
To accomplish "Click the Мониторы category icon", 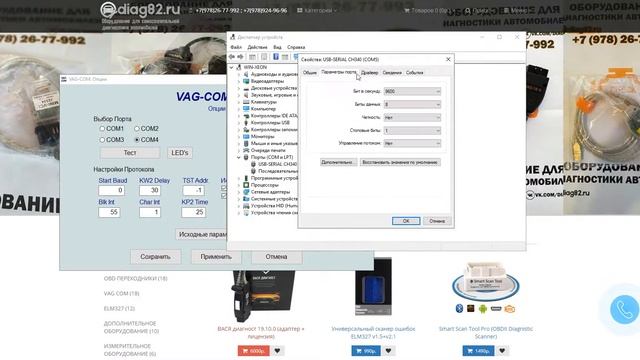I will click(246, 136).
